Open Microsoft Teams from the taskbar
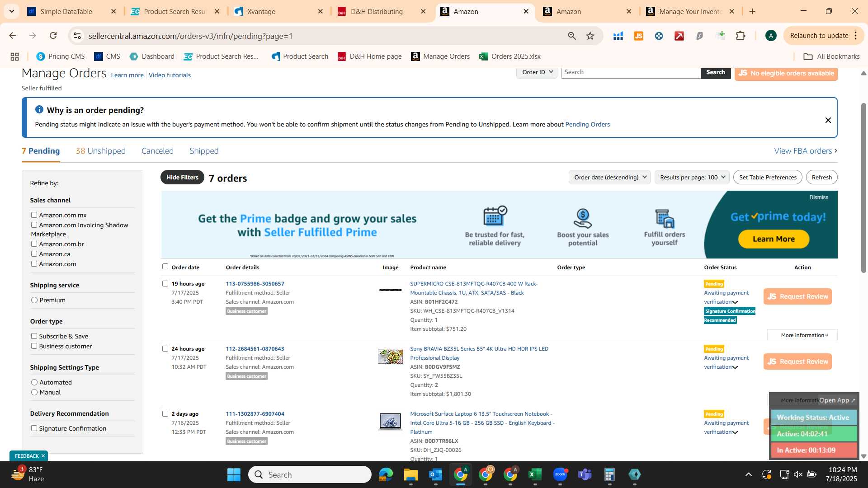 point(585,474)
